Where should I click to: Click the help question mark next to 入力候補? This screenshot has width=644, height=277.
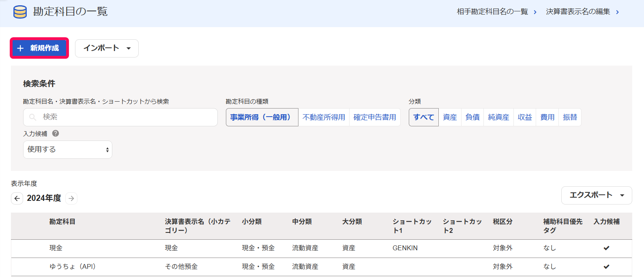click(56, 133)
